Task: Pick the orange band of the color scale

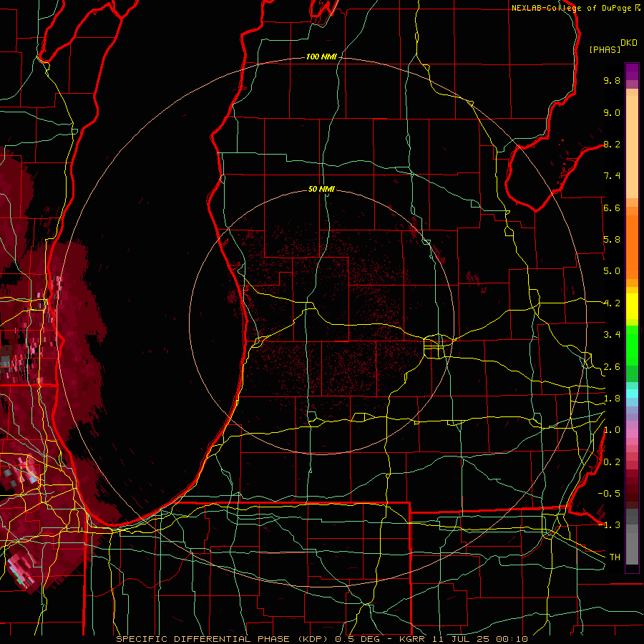Action: point(632,246)
